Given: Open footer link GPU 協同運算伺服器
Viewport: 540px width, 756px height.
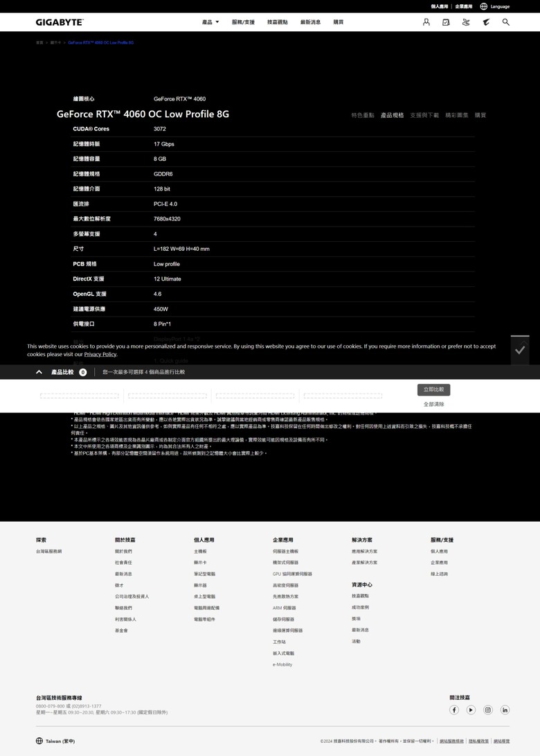Looking at the screenshot, I should 292,574.
